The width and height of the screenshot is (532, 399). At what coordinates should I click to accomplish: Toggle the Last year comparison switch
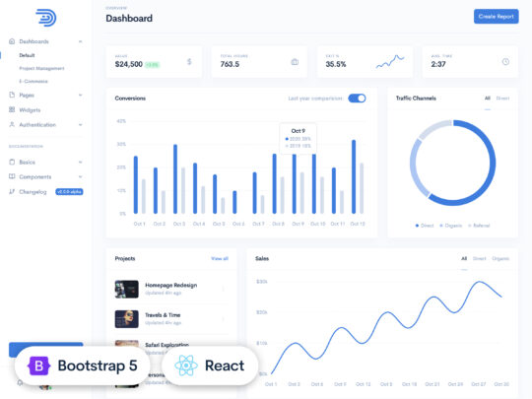357,99
